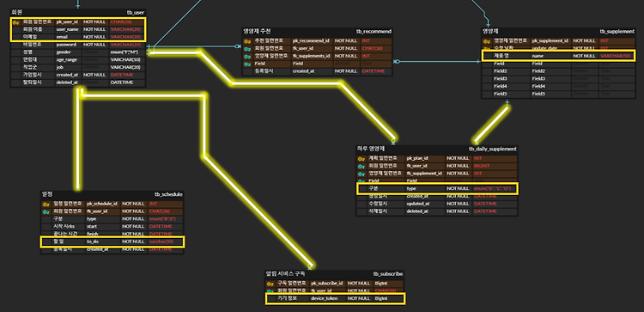Select the primary key icon for pk_schedule_id
This screenshot has height=312, width=644.
coord(46,204)
